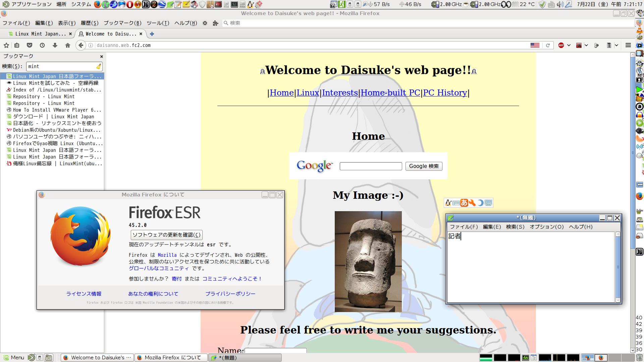
Task: Click the Google search text field
Action: [371, 166]
